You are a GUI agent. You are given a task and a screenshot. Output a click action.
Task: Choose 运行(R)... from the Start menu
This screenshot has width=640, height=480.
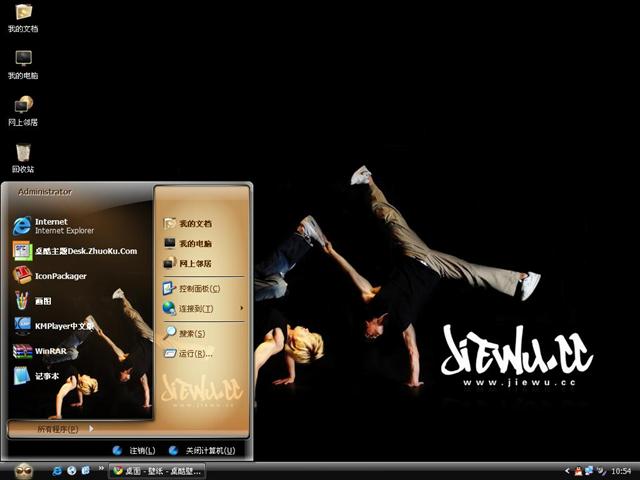coord(194,354)
